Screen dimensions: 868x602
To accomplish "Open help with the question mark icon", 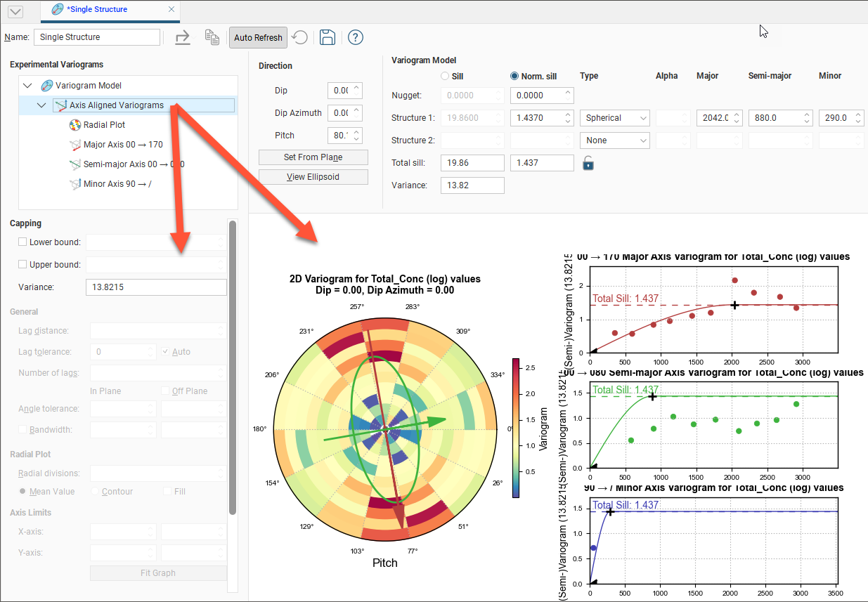I will tap(356, 37).
